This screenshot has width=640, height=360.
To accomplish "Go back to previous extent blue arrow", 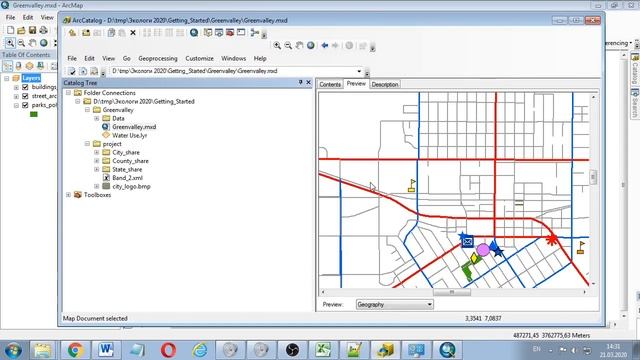I will (324, 45).
